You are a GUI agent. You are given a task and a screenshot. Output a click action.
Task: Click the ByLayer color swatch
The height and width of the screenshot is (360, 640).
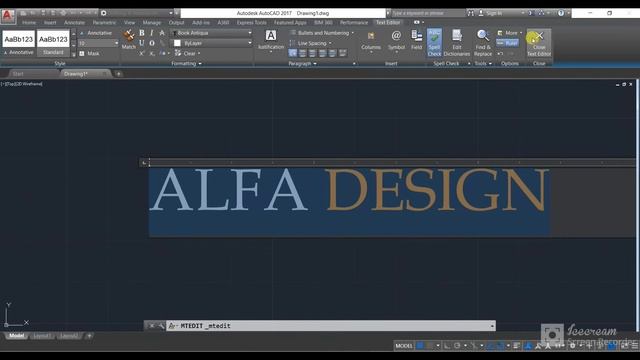177,43
